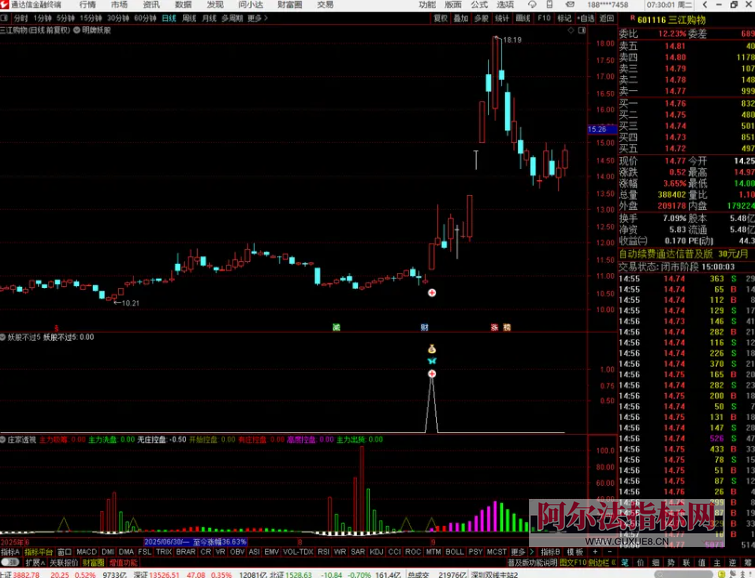The image size is (755, 578).
Task: Expand the 更多 timeframe options
Action: [257, 18]
